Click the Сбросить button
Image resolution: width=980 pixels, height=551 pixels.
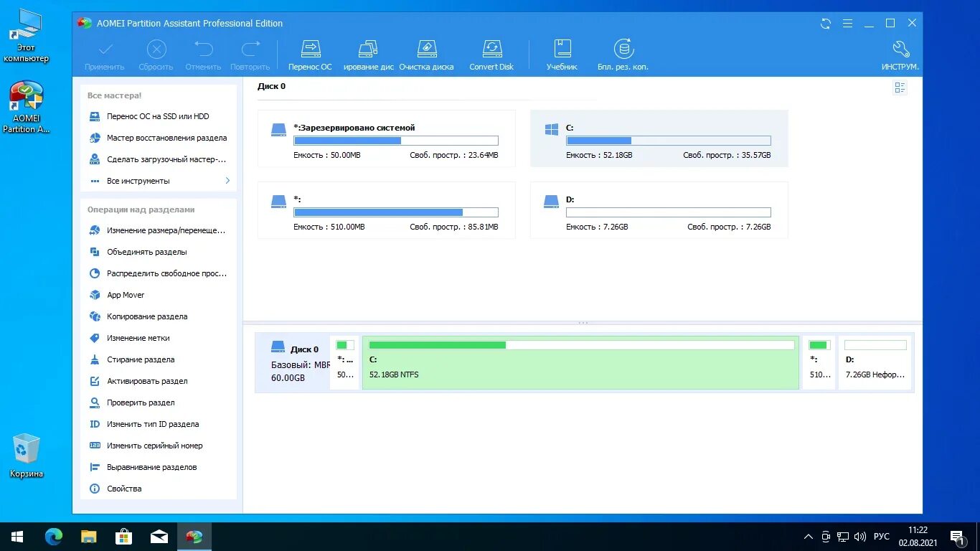156,54
